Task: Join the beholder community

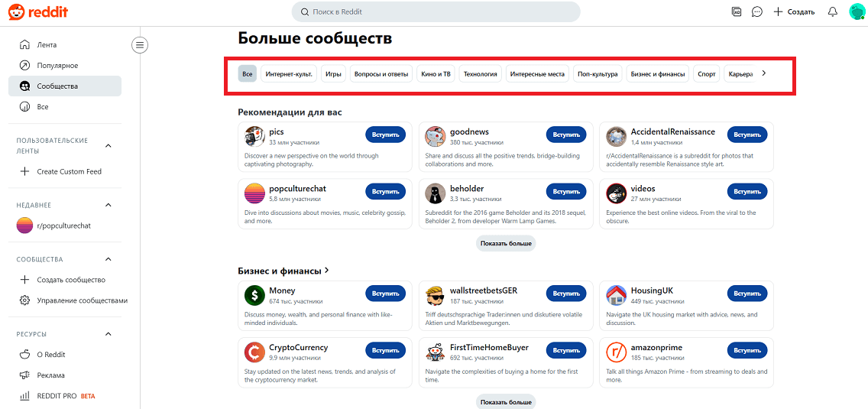Action: click(566, 191)
